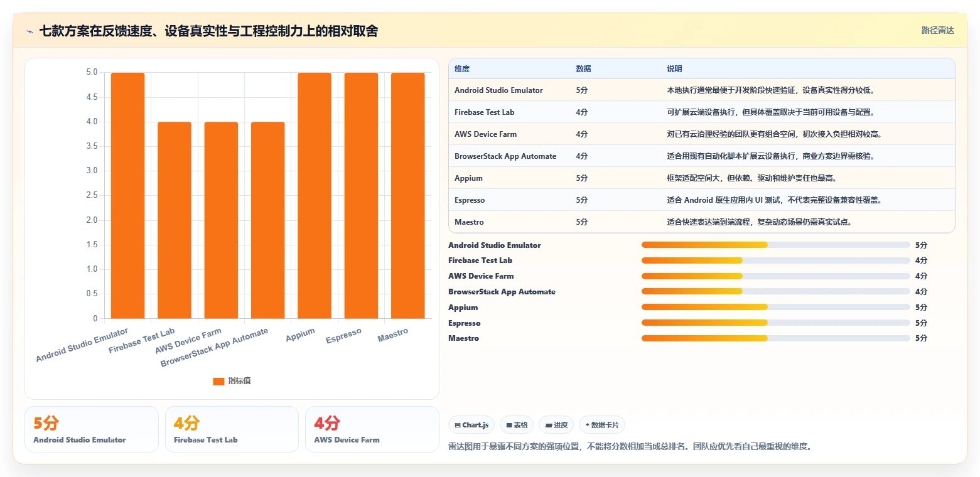Viewport: 980px width, 477px height.
Task: Click the 表格 chip
Action: [517, 425]
